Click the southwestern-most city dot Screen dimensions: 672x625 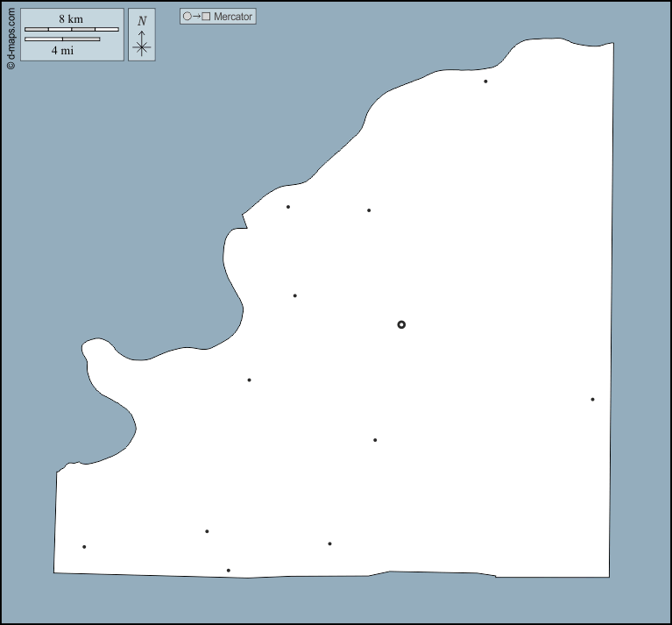84,547
